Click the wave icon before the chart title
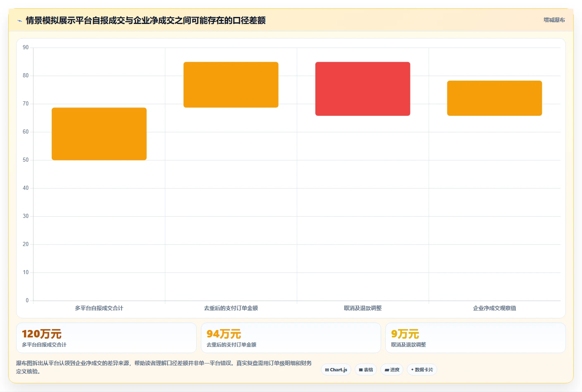 19,21
